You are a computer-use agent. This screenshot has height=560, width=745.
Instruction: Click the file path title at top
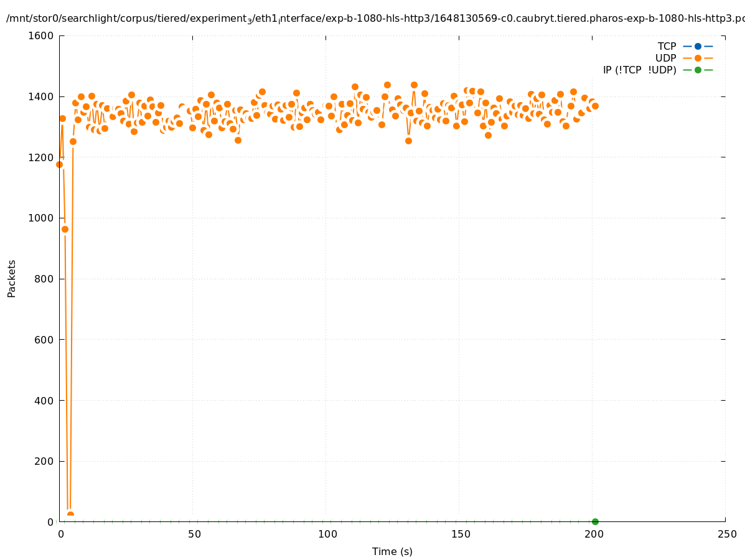tap(373, 19)
